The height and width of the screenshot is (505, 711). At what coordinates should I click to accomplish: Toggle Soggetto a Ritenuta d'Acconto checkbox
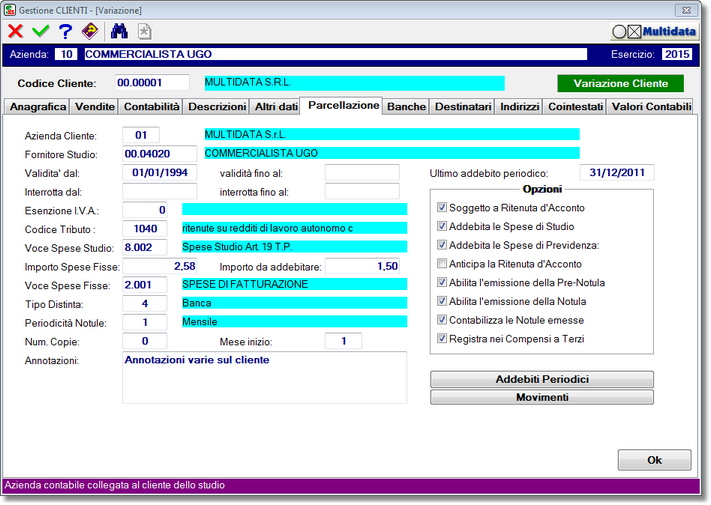point(442,207)
